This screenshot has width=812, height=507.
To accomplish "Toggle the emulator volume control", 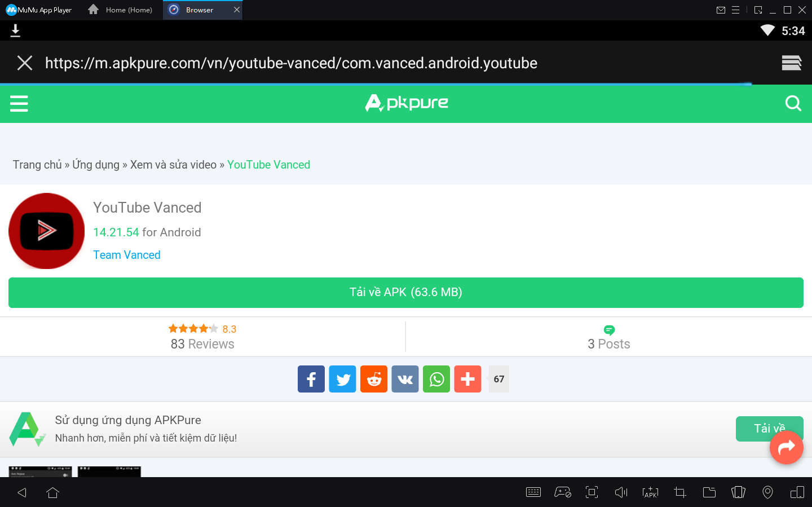I will 621,492.
